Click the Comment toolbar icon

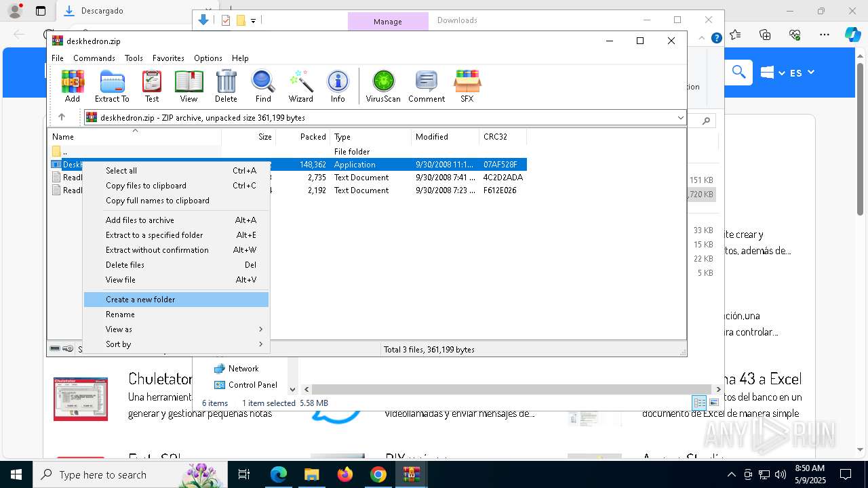pos(427,86)
